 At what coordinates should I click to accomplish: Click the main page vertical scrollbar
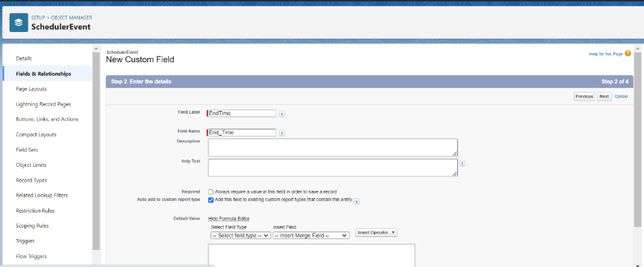tap(637, 140)
